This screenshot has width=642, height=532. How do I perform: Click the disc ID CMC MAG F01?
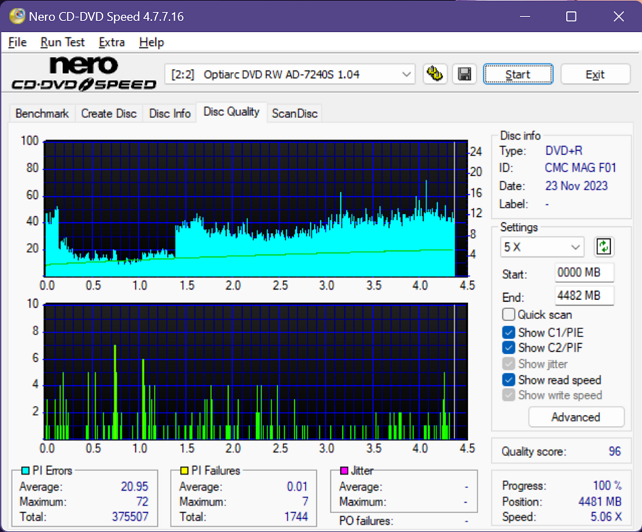coord(580,168)
